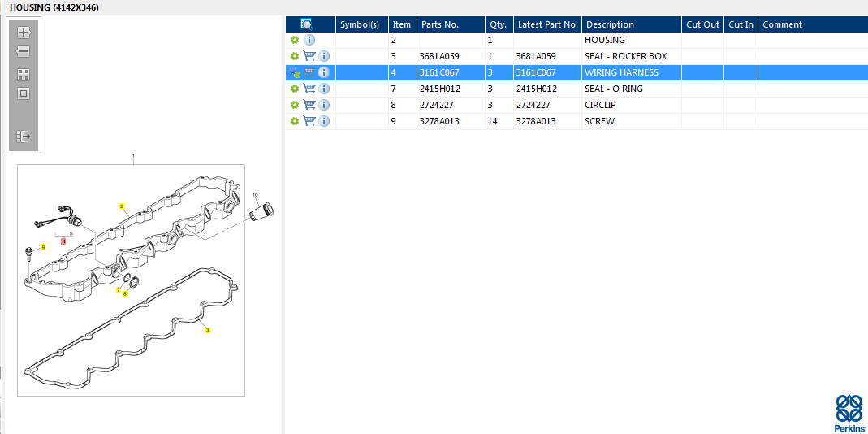This screenshot has height=434, width=868.
Task: Zoom out of the diagram with minus icon
Action: (24, 51)
